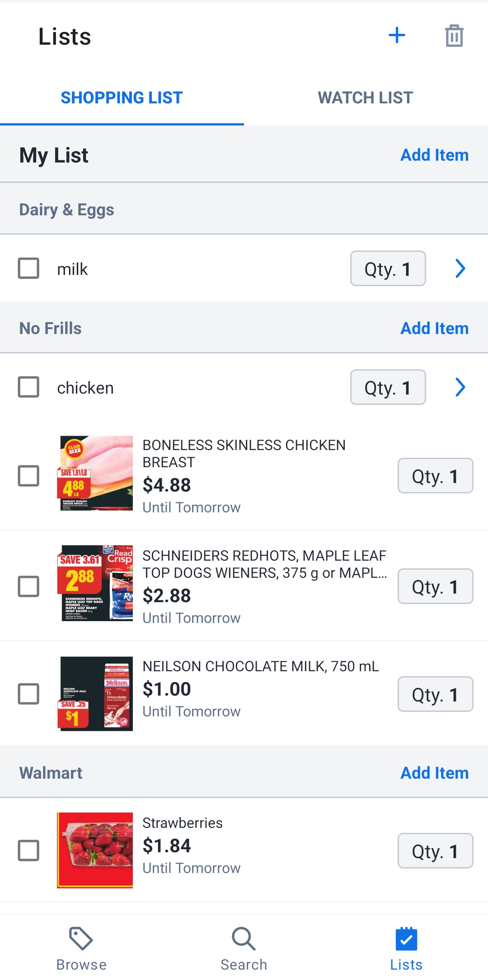Select the Shopping List tab
488x980 pixels.
coord(122,98)
